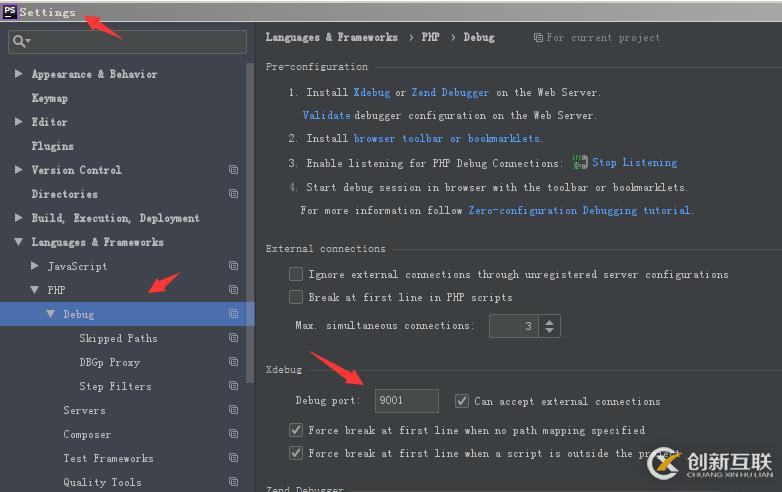Check Break at first line in PHP scripts
782x492 pixels.
click(x=296, y=297)
